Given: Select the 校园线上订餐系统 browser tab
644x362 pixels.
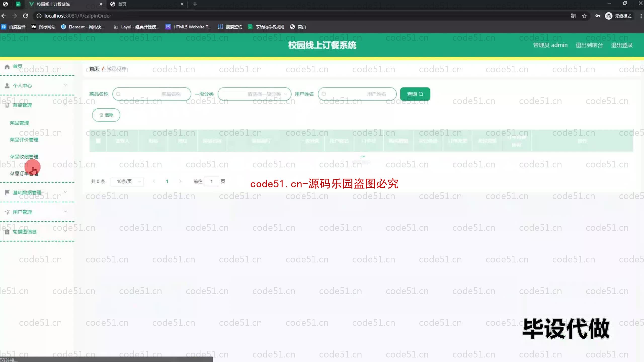Looking at the screenshot, I should pos(65,4).
